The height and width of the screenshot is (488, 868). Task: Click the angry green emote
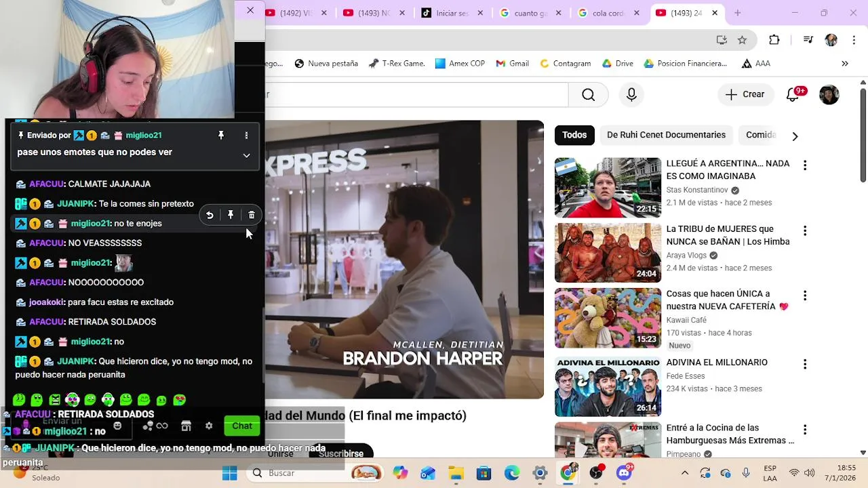tap(54, 400)
